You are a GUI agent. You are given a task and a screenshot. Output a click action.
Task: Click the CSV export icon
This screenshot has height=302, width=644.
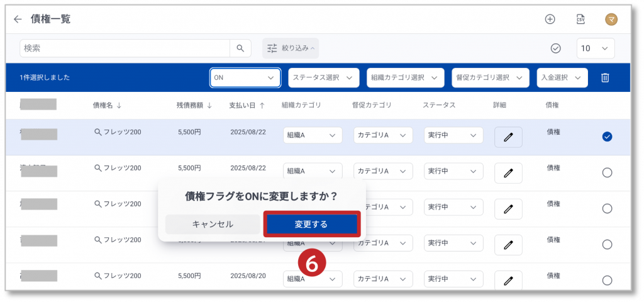point(580,19)
